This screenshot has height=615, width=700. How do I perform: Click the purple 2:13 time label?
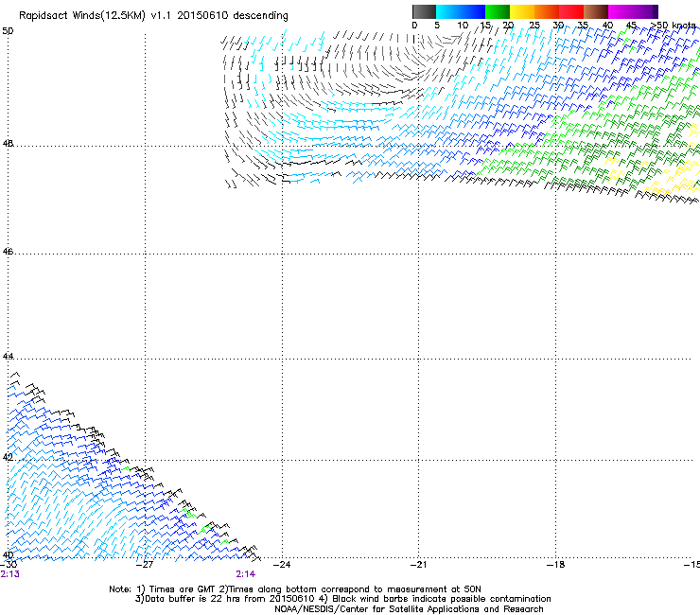click(9, 574)
